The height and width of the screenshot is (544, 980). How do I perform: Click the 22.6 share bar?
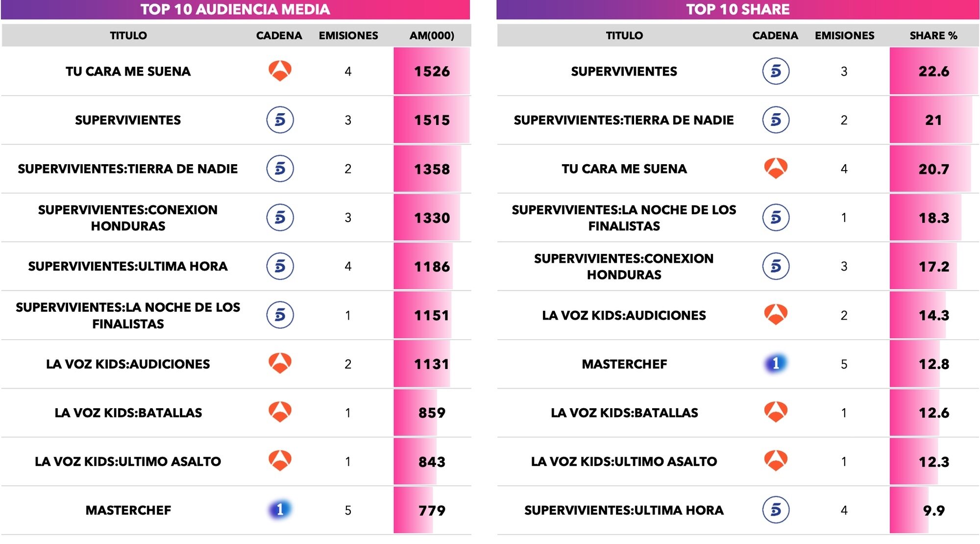(x=933, y=72)
